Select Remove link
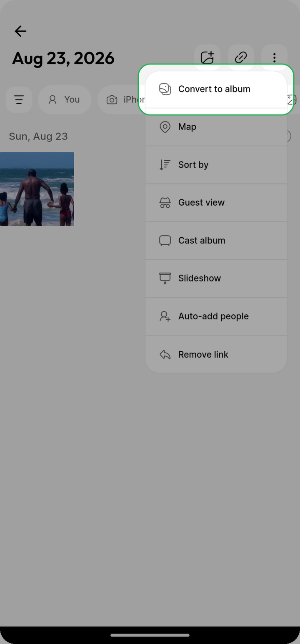 [216, 354]
